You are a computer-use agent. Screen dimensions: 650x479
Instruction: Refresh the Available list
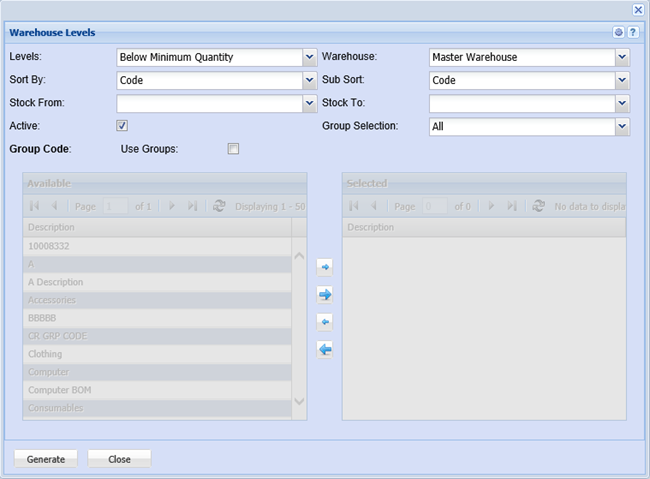point(219,206)
